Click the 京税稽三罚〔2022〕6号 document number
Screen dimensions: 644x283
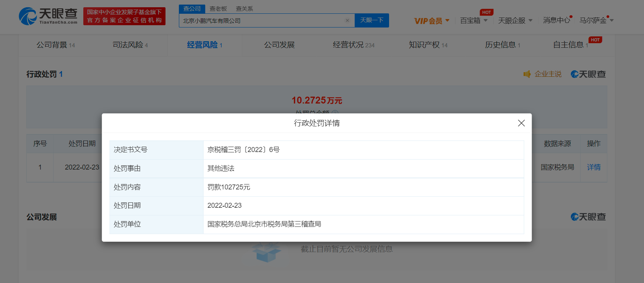click(x=243, y=150)
